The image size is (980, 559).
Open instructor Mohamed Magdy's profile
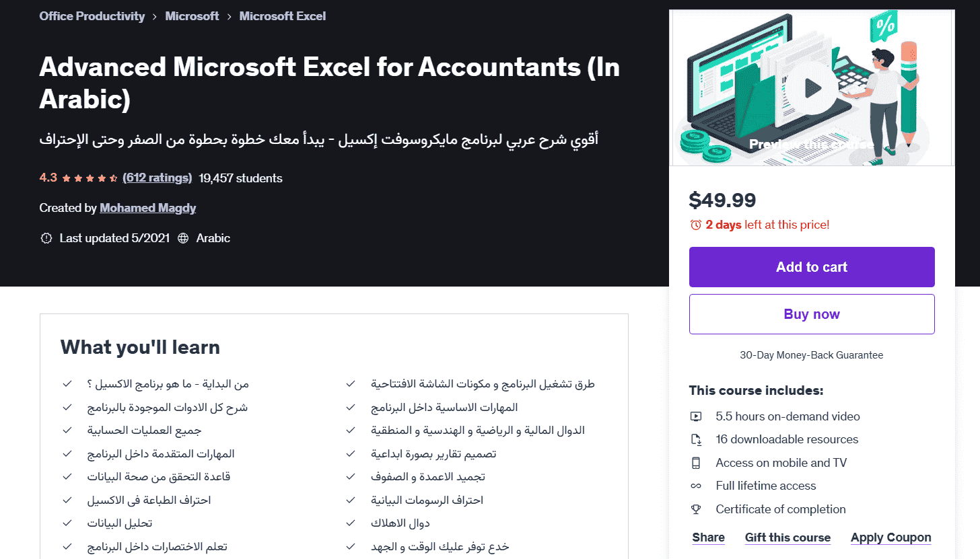click(148, 208)
